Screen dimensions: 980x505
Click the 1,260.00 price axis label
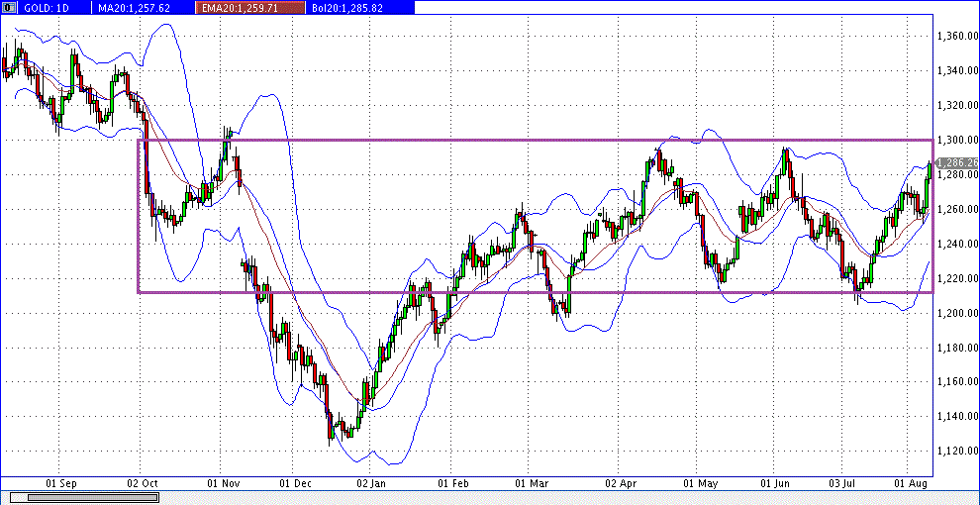point(958,209)
